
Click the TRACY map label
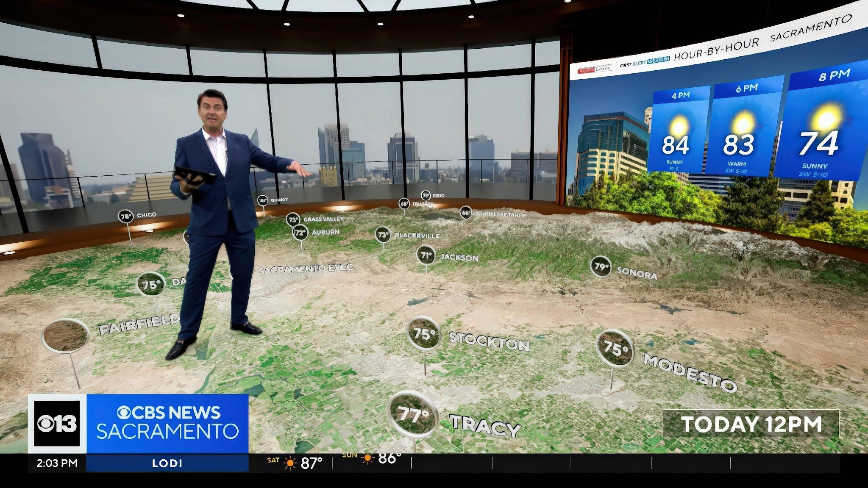[x=485, y=425]
